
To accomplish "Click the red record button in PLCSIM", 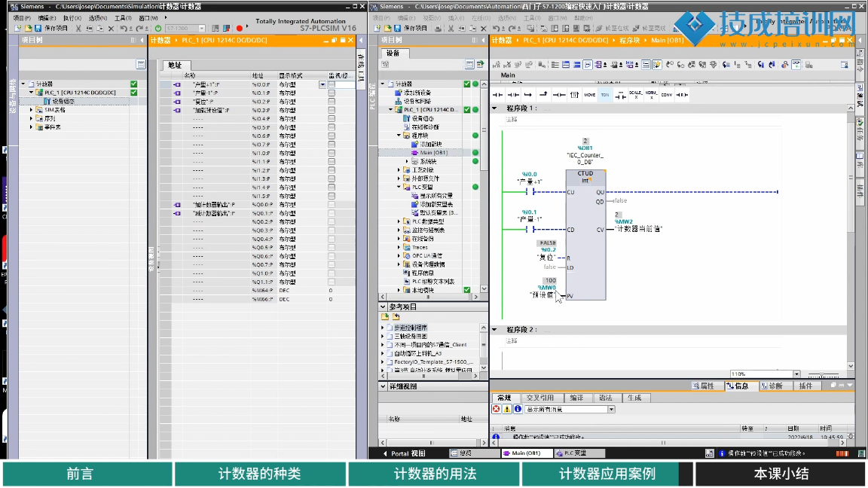I will coord(239,28).
